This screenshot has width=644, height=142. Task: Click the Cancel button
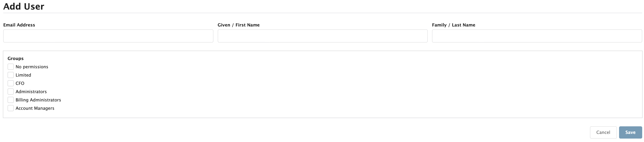click(603, 132)
